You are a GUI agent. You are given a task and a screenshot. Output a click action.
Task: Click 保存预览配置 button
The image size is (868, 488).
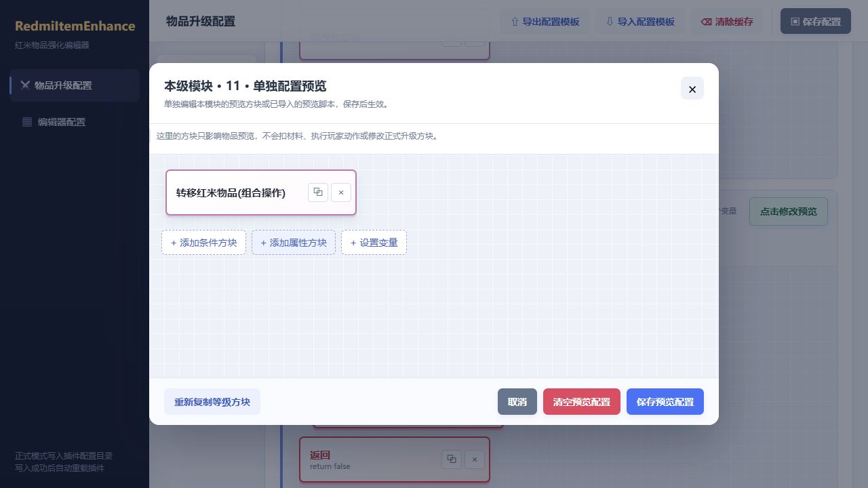tap(665, 402)
